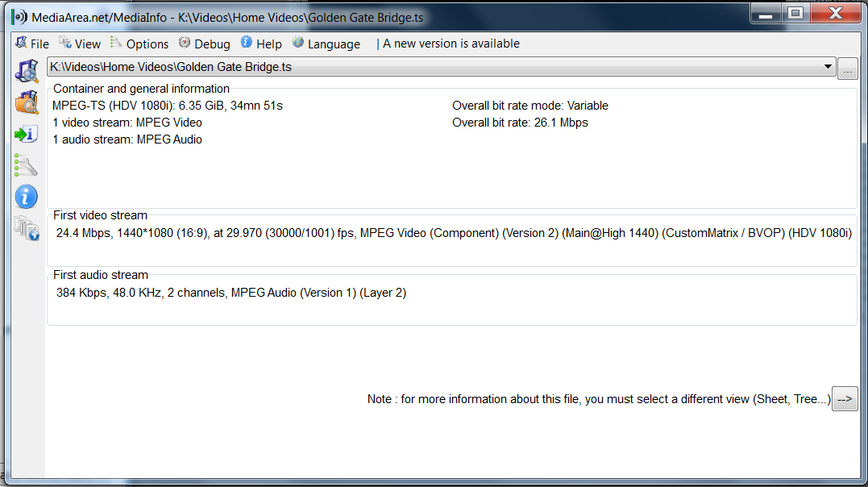
Task: Click the file path field Golden Gate Bridge.ts
Action: pos(441,66)
